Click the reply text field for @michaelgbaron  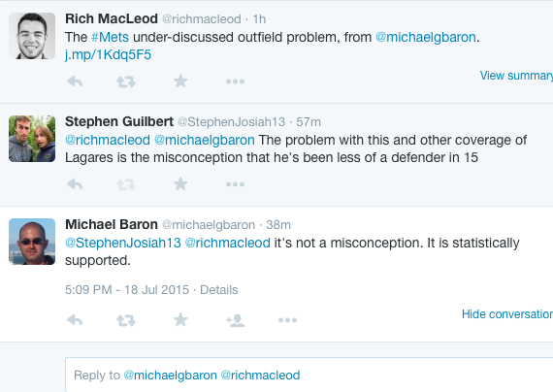pyautogui.click(x=309, y=375)
